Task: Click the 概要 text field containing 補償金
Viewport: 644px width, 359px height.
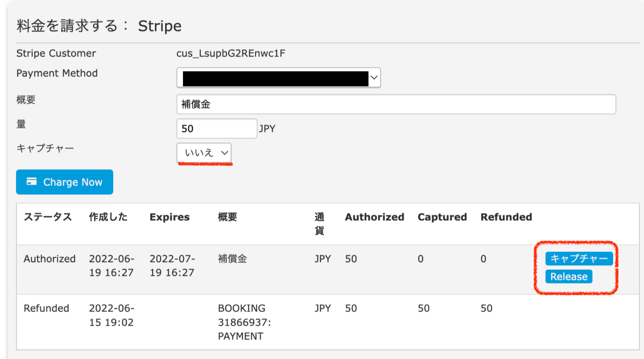Action: [396, 104]
